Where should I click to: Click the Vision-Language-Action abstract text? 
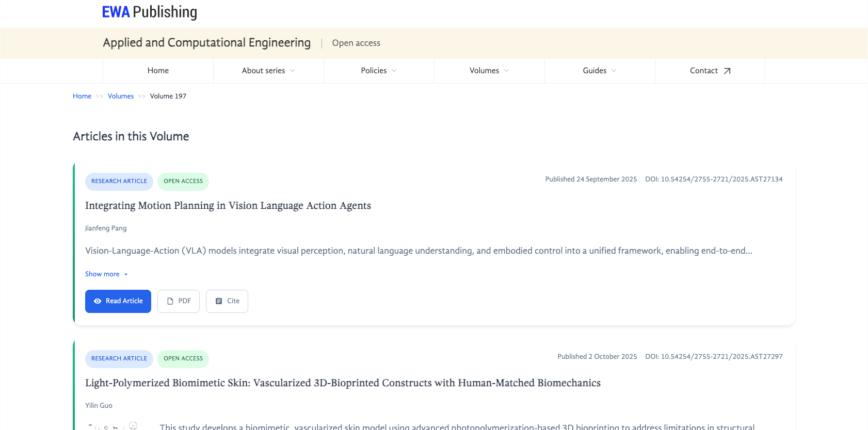point(419,251)
